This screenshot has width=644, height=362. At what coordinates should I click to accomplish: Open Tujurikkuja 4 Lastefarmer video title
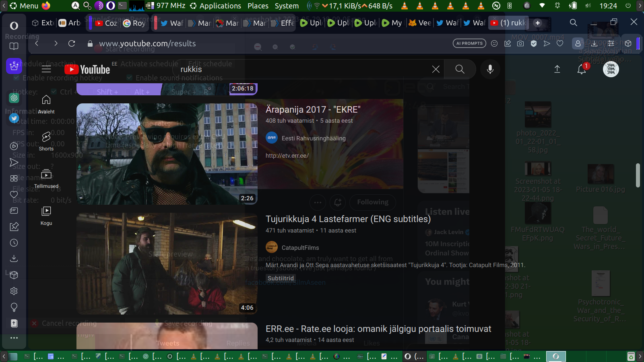tap(348, 219)
